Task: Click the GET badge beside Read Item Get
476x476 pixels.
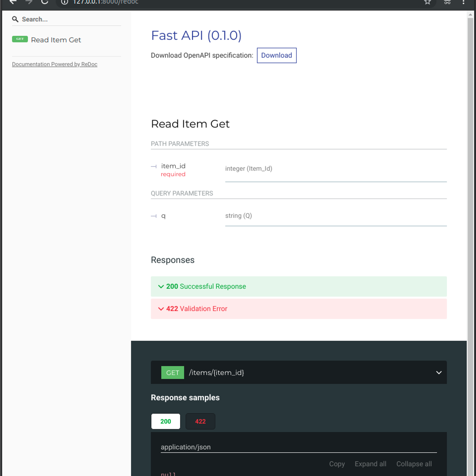Action: [20, 39]
